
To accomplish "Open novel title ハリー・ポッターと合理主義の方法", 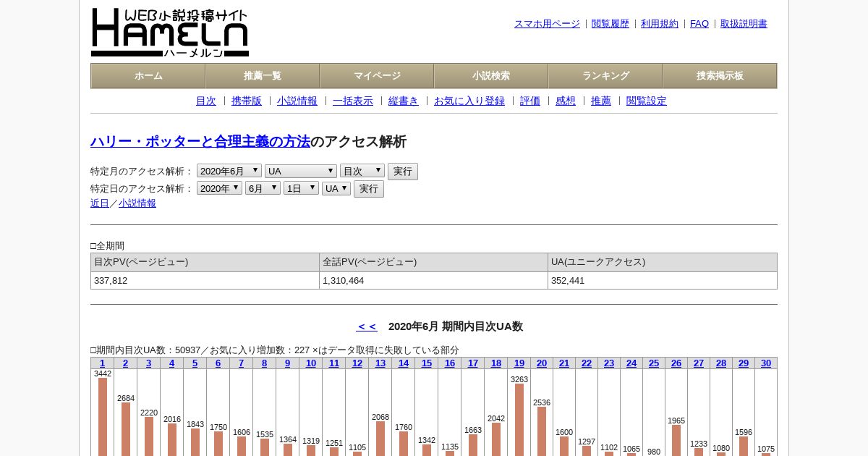I will [x=200, y=142].
